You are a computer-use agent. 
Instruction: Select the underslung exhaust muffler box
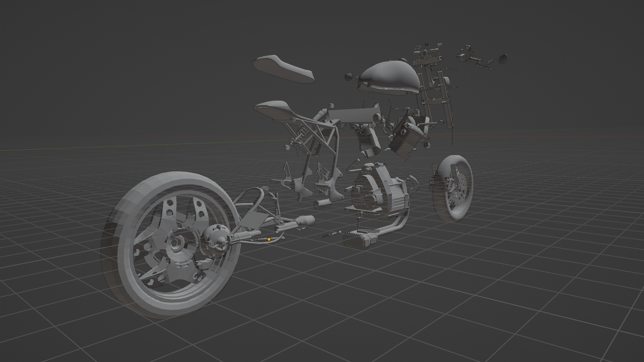pyautogui.click(x=359, y=240)
